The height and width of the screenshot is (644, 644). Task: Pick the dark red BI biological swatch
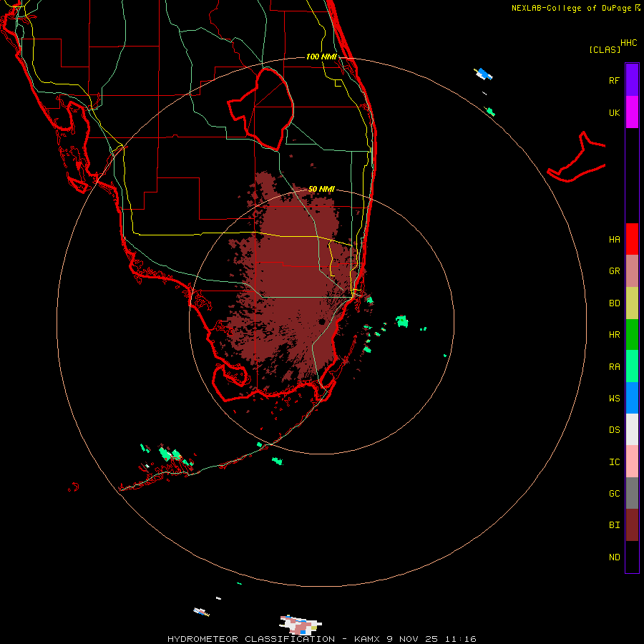tap(632, 525)
